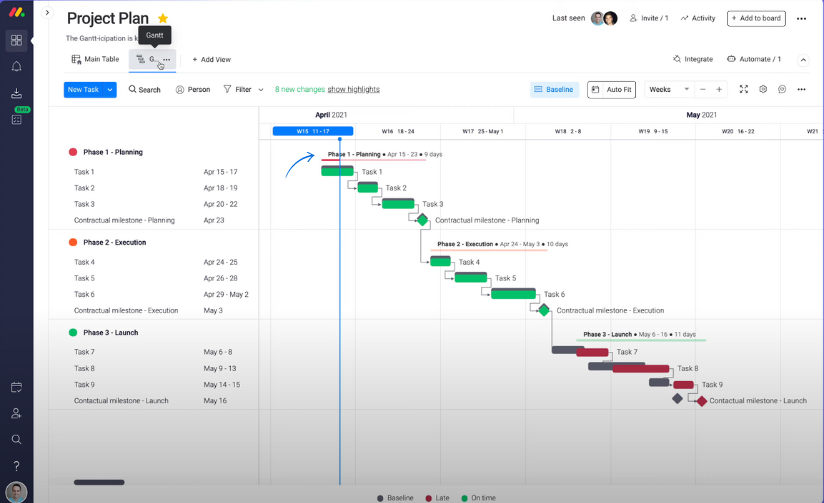Screen dimensions: 824x503
Task: Zoom in with the plus button
Action: pyautogui.click(x=719, y=89)
